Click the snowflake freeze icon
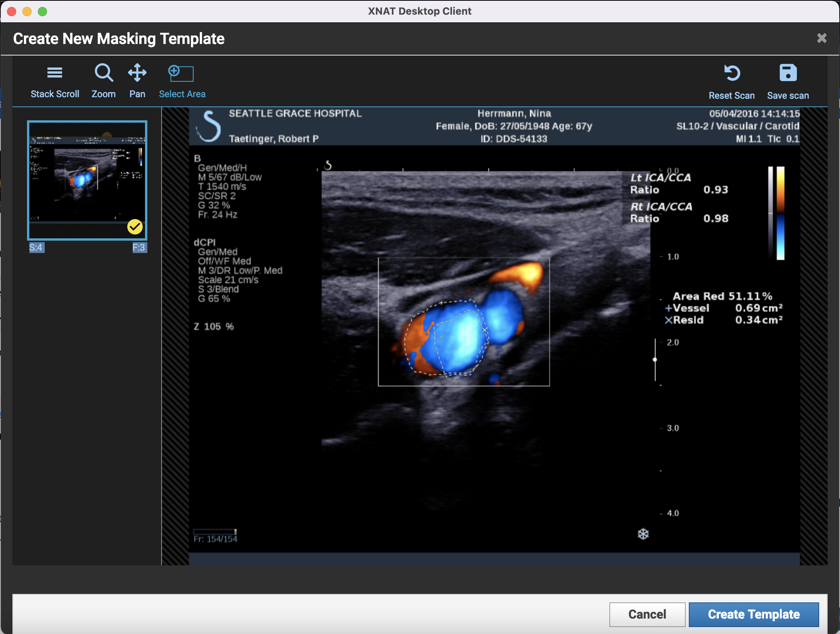This screenshot has width=840, height=634. [643, 534]
